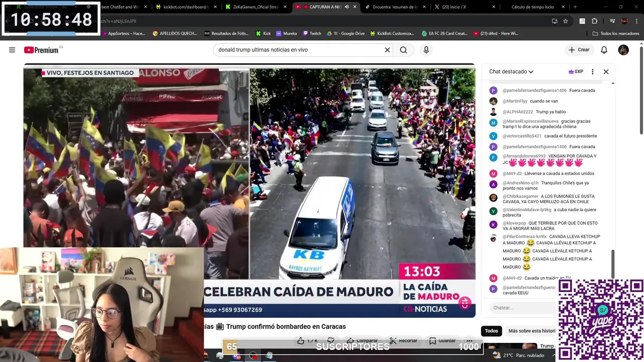Close the live chat panel

[x=606, y=71]
